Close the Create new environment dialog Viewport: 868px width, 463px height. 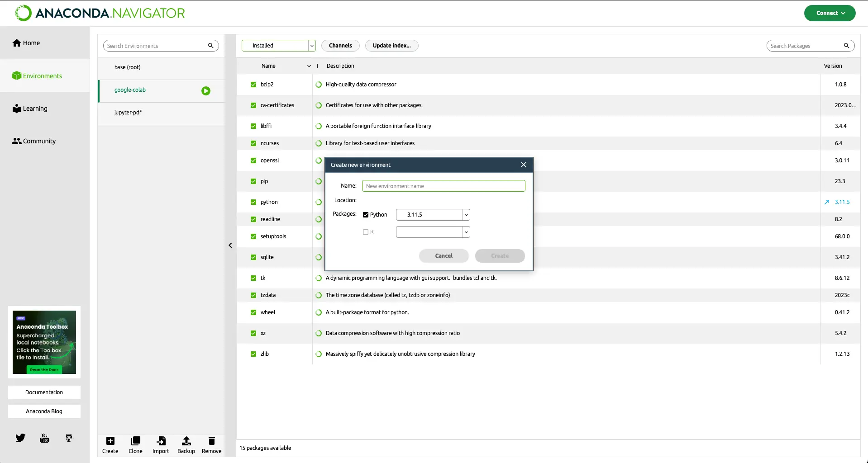coord(524,165)
